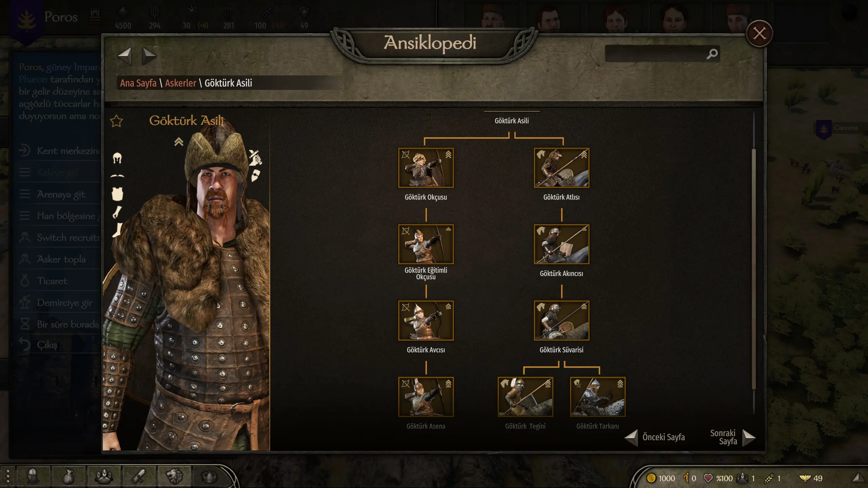Go to Sonraki Sayfa

point(732,438)
